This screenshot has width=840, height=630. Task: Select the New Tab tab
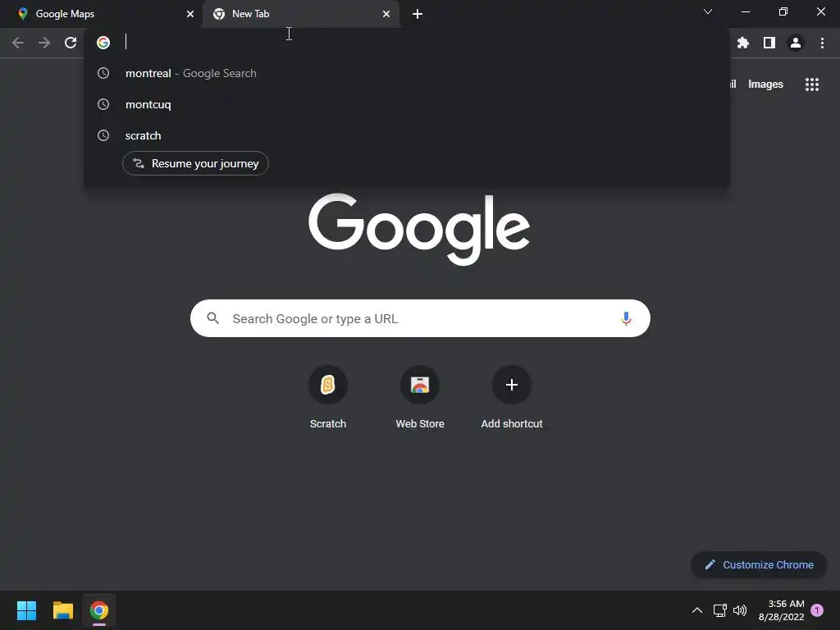[300, 14]
